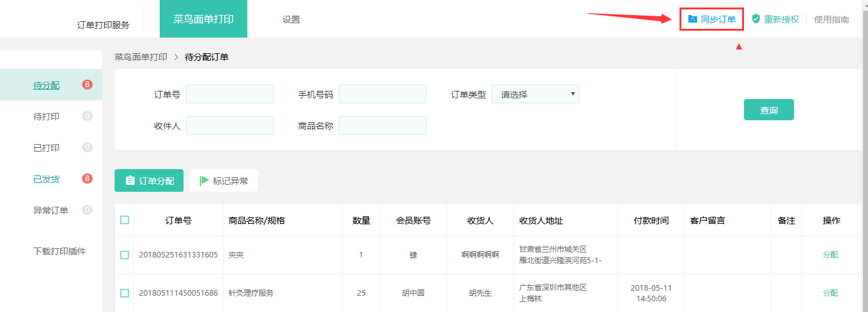Focus the 手机号码 input field
This screenshot has width=868, height=312.
click(382, 95)
